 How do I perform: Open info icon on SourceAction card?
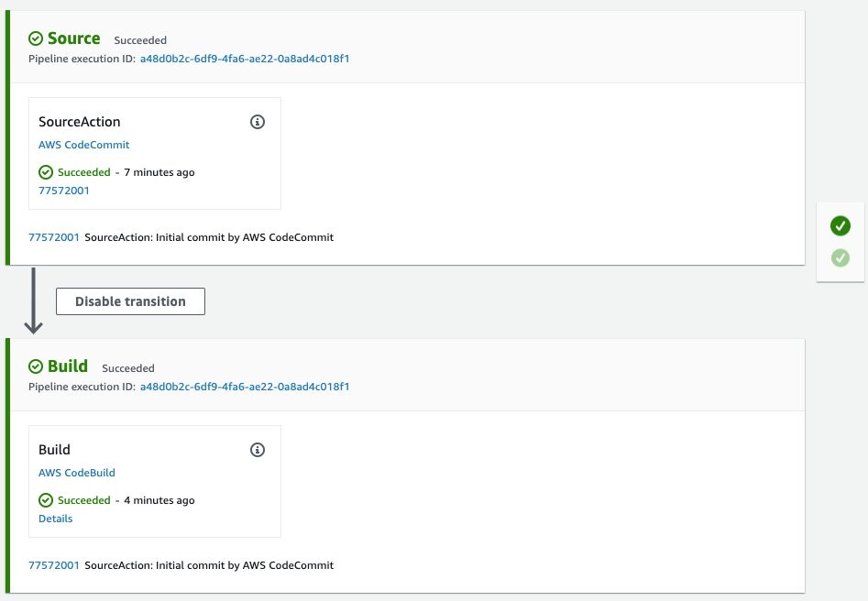tap(258, 122)
